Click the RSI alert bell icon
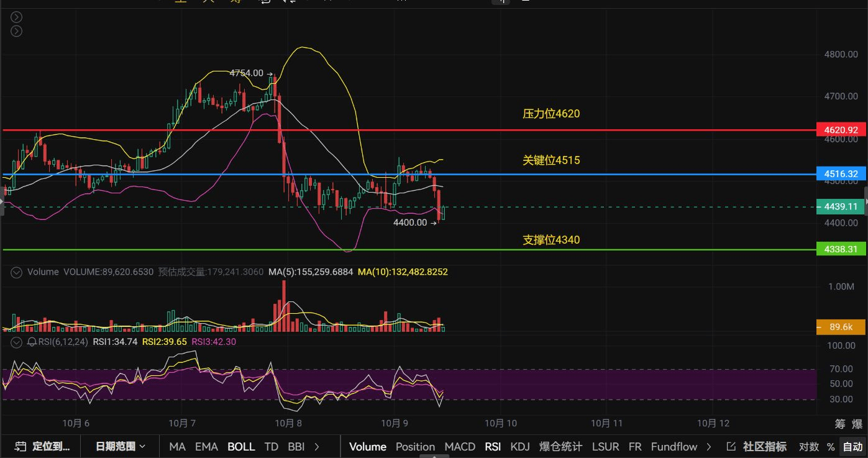 (x=32, y=342)
